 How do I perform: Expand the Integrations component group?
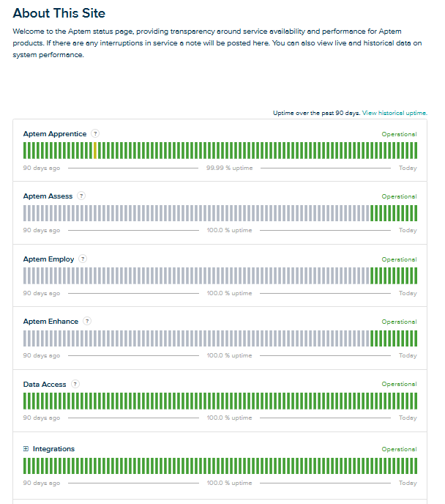pyautogui.click(x=26, y=449)
